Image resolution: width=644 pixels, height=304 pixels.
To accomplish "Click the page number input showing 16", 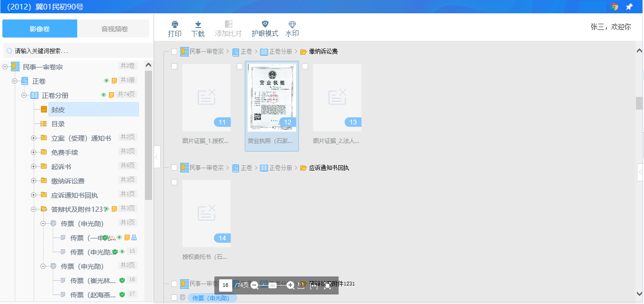I will (226, 285).
